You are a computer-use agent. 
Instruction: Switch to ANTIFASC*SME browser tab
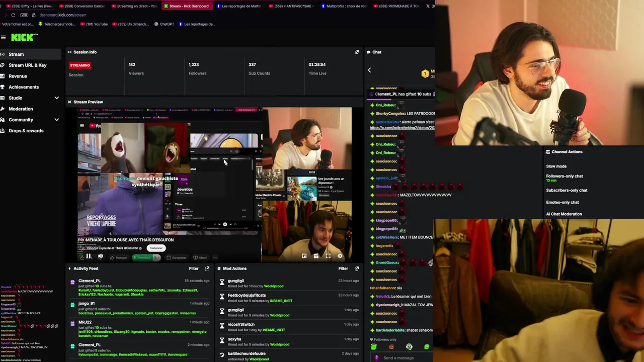(x=291, y=6)
